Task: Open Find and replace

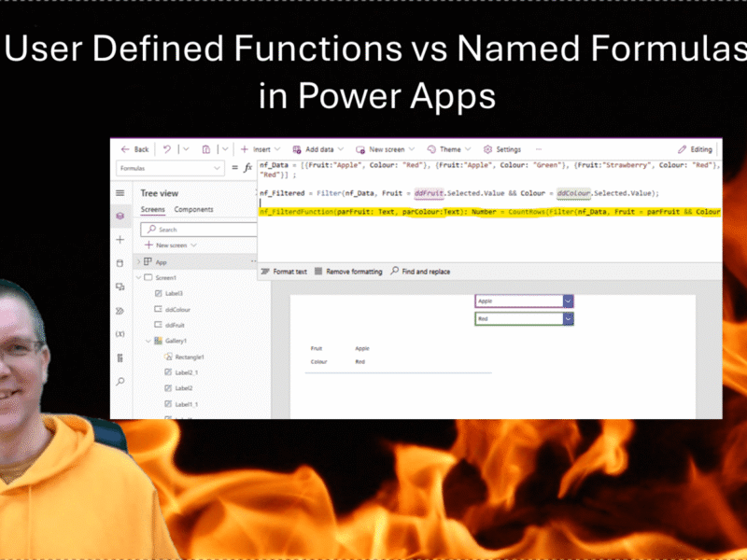Action: (x=420, y=272)
